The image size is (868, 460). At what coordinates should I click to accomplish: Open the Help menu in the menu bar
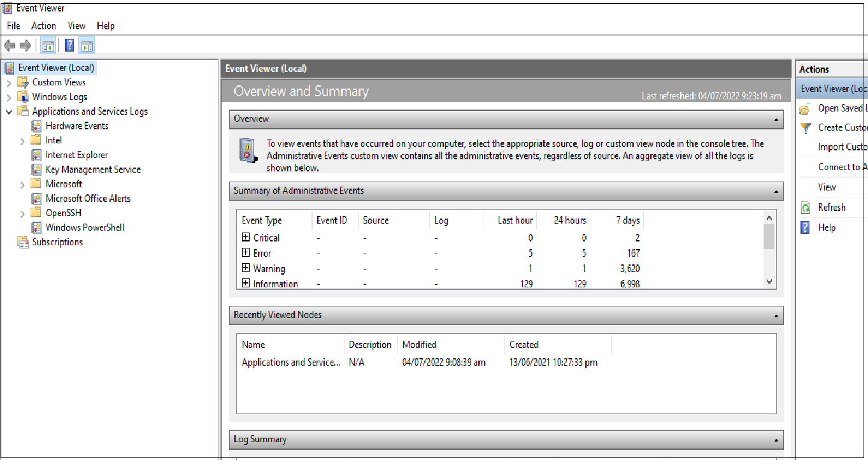[x=106, y=25]
